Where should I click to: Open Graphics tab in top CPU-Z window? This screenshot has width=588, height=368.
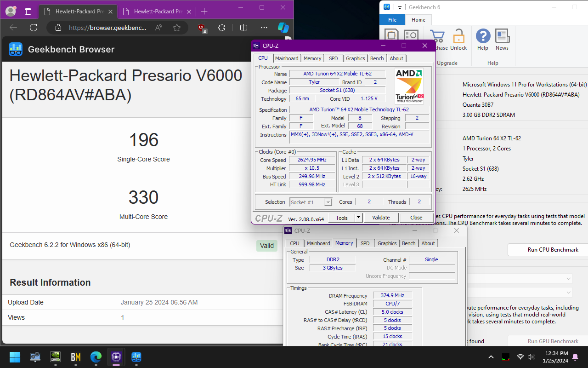[356, 58]
